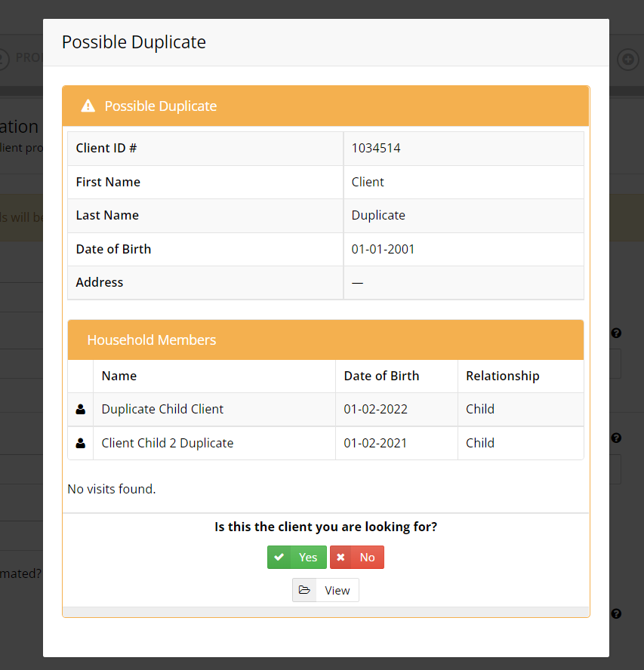Click the date of birth value 01-01-2001

click(383, 249)
